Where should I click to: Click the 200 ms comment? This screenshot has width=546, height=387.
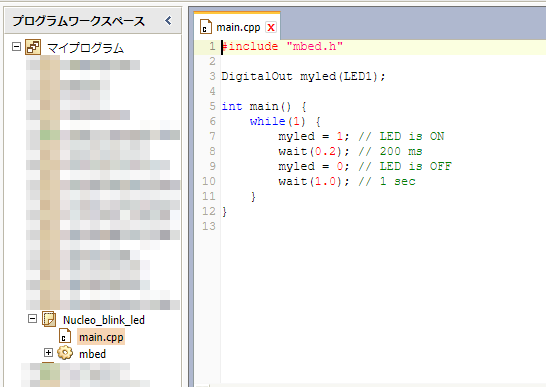390,151
